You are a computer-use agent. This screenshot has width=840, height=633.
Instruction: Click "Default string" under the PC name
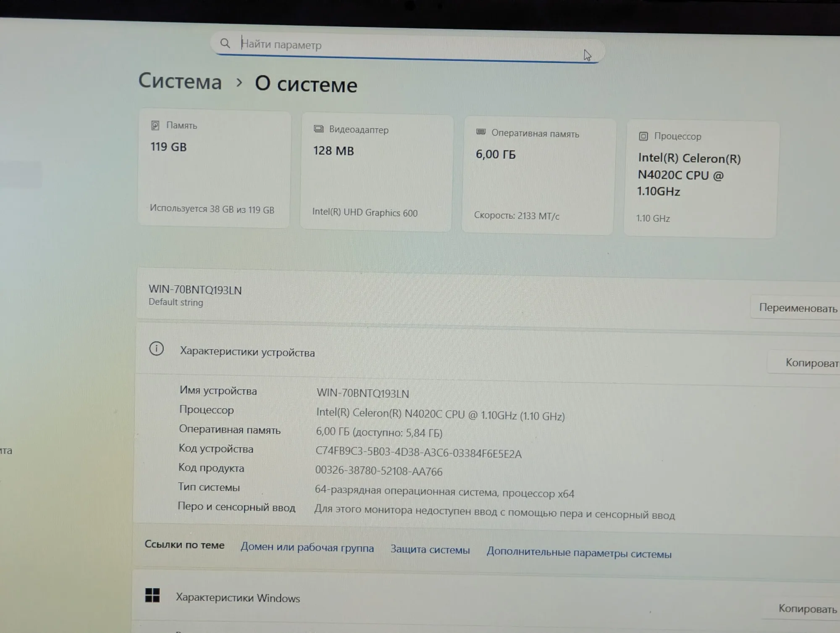coord(176,302)
